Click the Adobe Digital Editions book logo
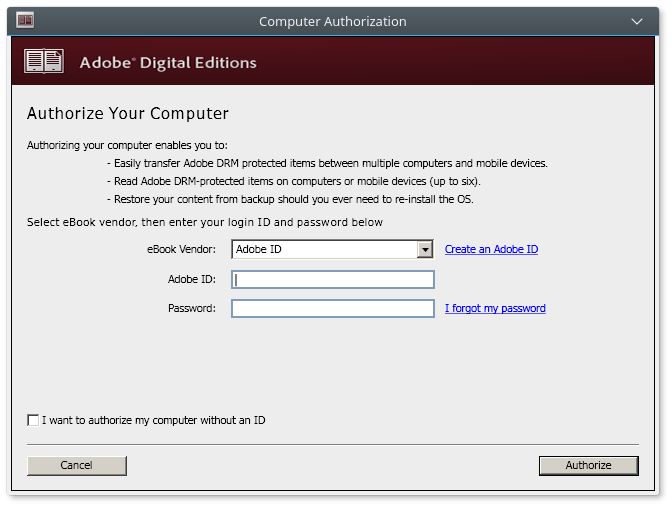672x508 pixels. 44,62
